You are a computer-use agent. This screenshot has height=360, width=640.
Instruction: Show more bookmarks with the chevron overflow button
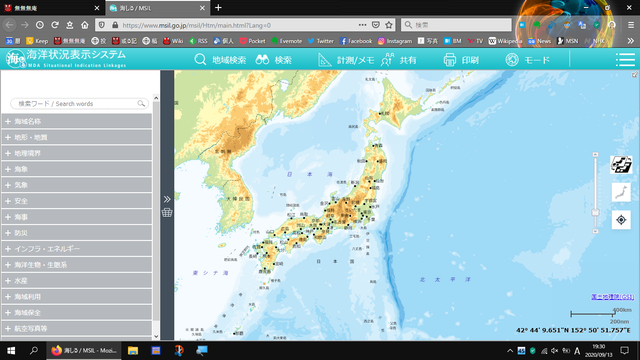click(x=631, y=41)
